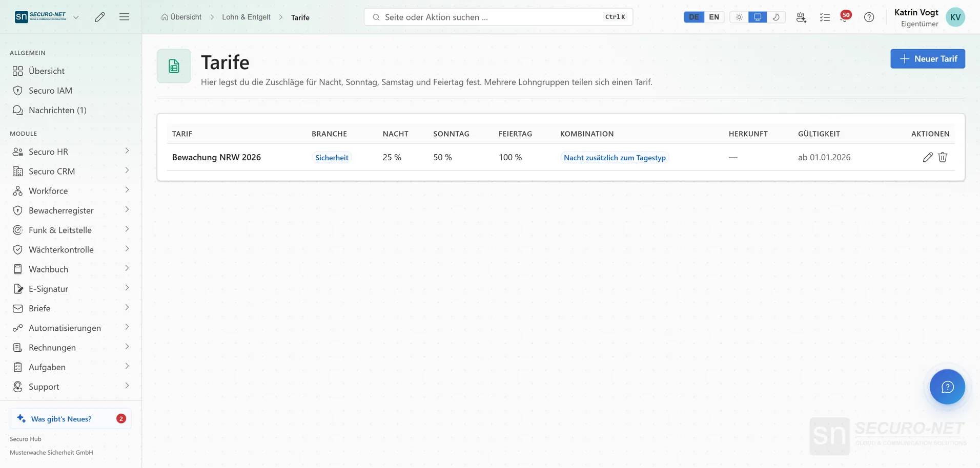Image resolution: width=980 pixels, height=468 pixels.
Task: Focus the Seite oder Aktion suchen field
Action: [498, 17]
